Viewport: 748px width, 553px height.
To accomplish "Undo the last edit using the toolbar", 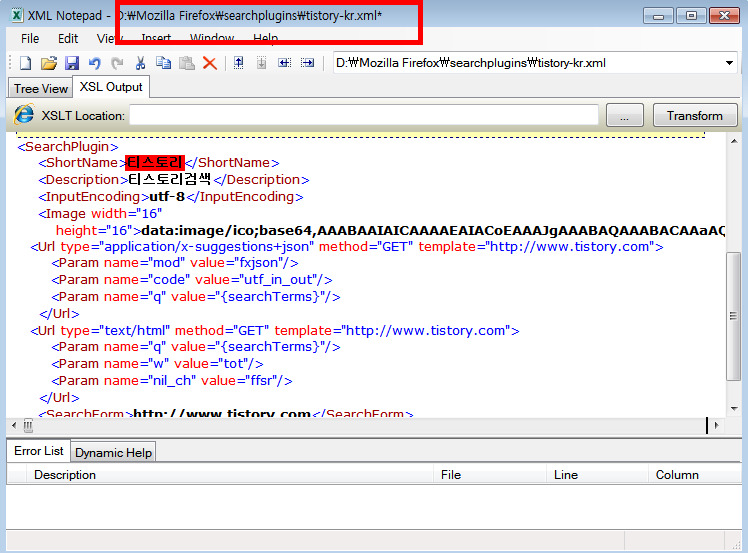I will click(95, 63).
